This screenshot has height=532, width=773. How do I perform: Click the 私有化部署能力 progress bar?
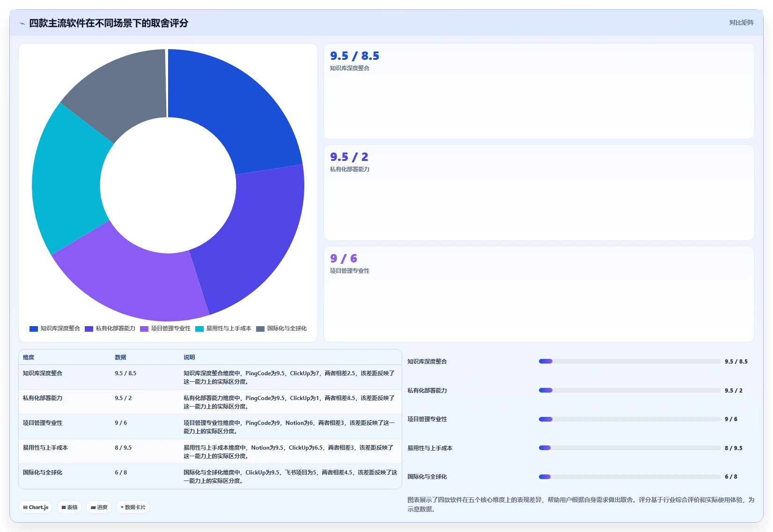(630, 390)
